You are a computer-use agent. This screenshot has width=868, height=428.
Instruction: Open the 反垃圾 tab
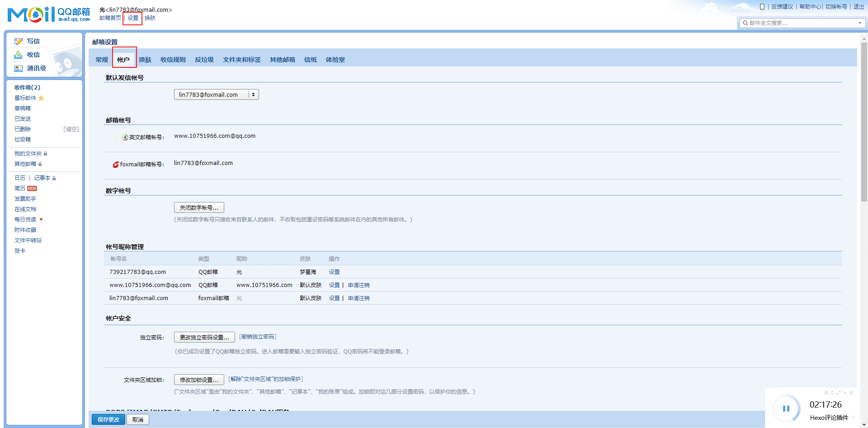point(204,60)
